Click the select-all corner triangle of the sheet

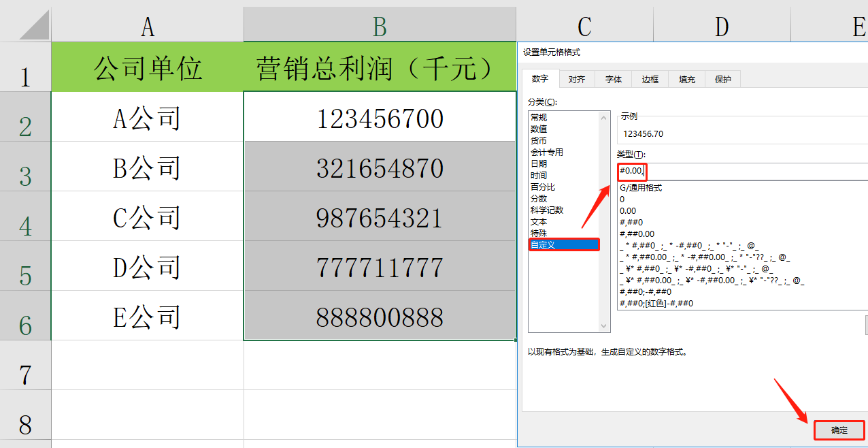34,25
